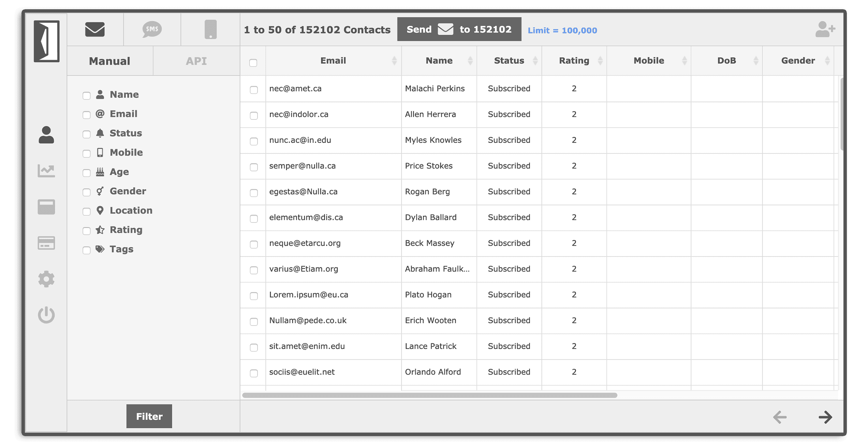This screenshot has height=445, width=868.
Task: Sort by the Name column arrows
Action: [470, 61]
